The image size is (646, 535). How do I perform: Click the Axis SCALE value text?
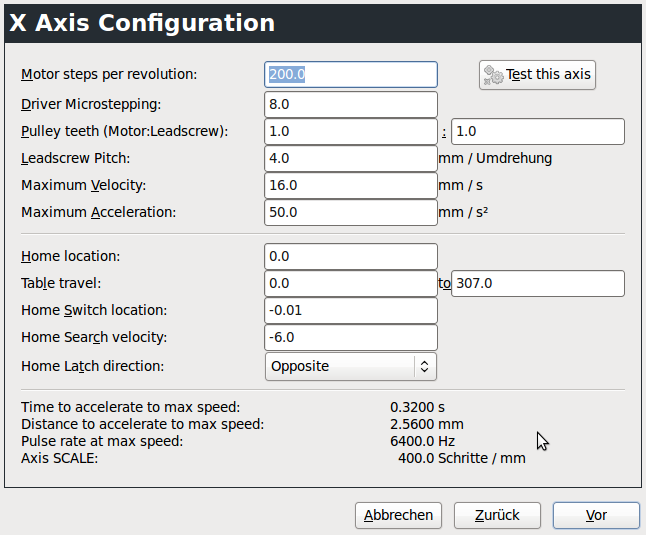point(461,458)
